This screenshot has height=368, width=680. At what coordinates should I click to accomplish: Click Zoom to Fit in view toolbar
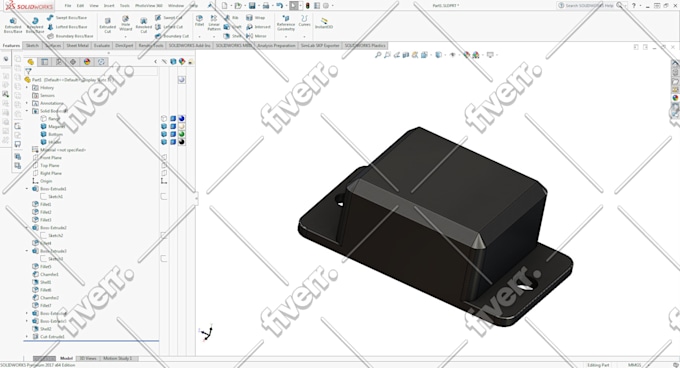tap(378, 55)
